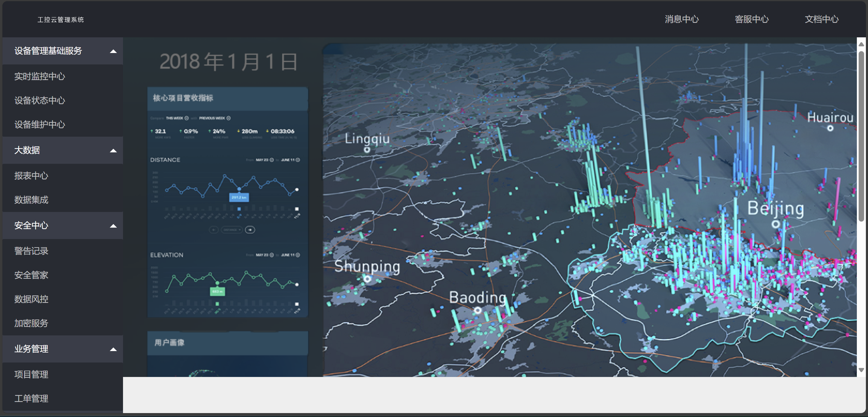
Task: Collapse the 业务管理 section arrow
Action: pos(113,349)
